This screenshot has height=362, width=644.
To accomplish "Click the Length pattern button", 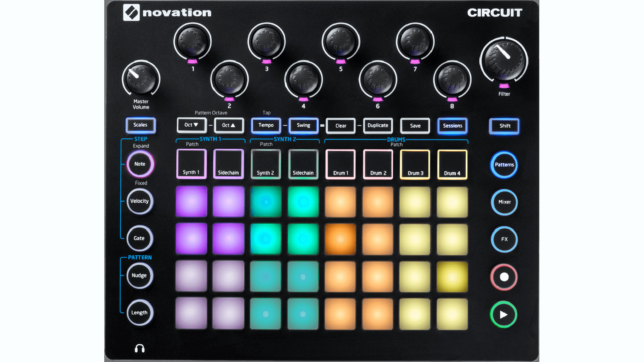I will click(140, 313).
